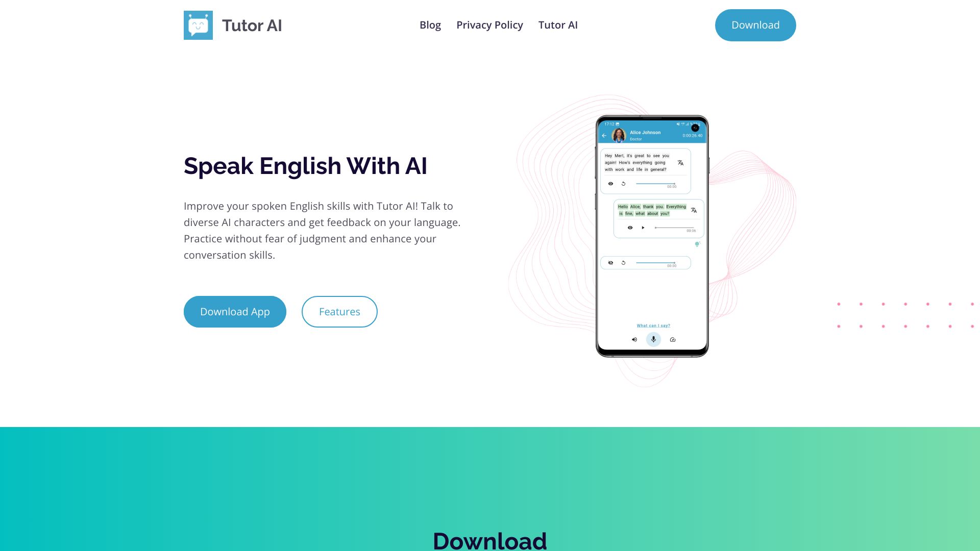Click the Alice Johnson contact header
Viewport: 980px width, 551px height.
coord(651,135)
